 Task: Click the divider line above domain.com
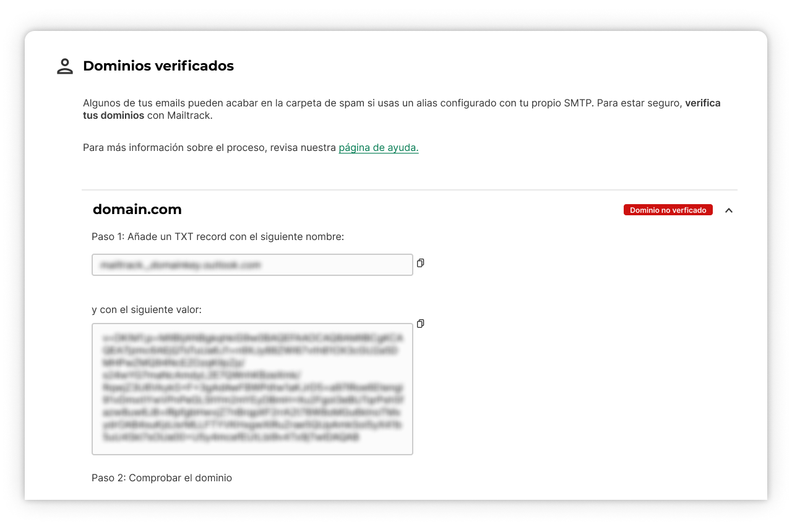point(409,190)
